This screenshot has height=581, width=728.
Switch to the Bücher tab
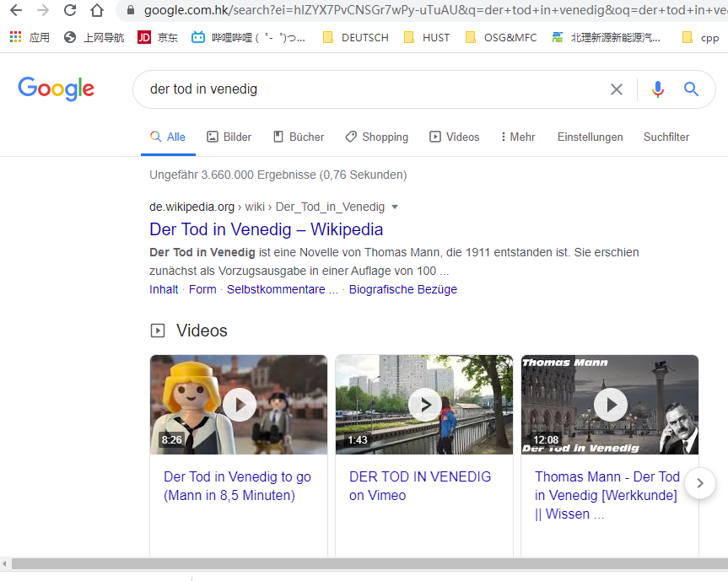click(299, 137)
